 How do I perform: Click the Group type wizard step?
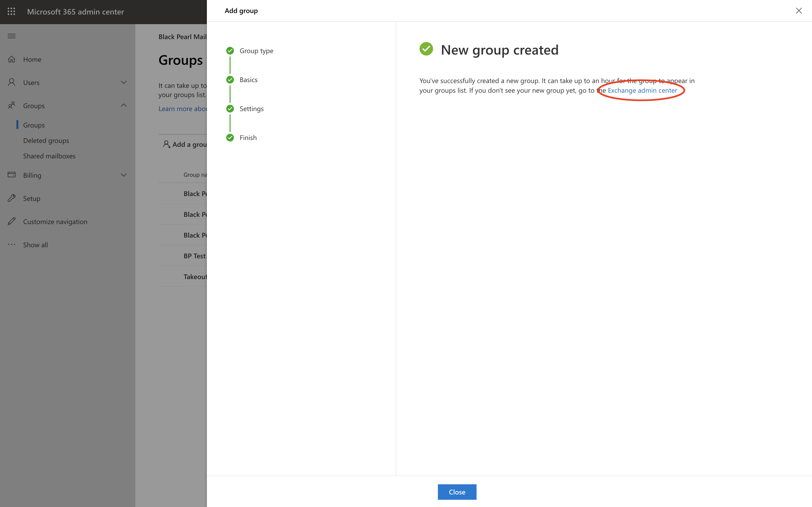pyautogui.click(x=256, y=51)
